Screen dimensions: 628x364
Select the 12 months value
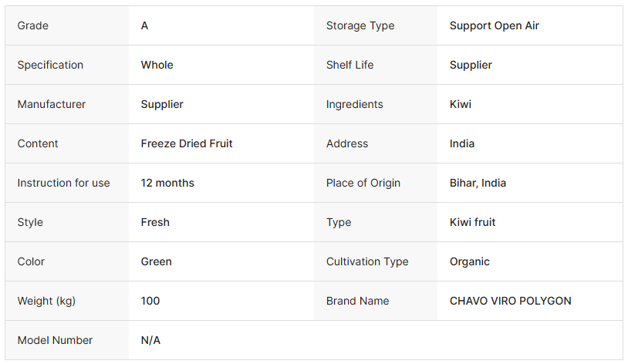pyautogui.click(x=167, y=183)
